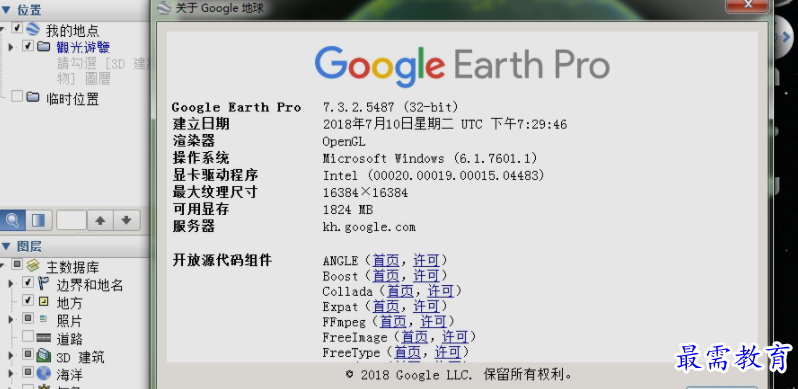Click the 主数据库 layers stack icon
798x389 pixels.
[33, 265]
